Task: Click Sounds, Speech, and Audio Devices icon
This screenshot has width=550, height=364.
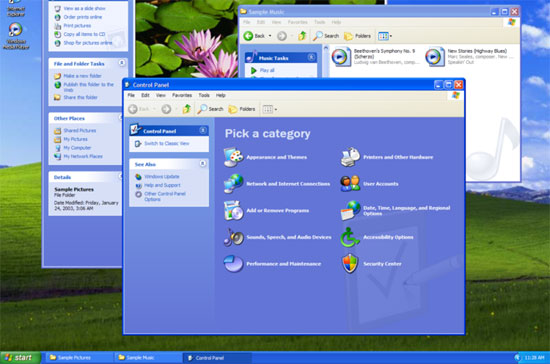Action: tap(233, 237)
